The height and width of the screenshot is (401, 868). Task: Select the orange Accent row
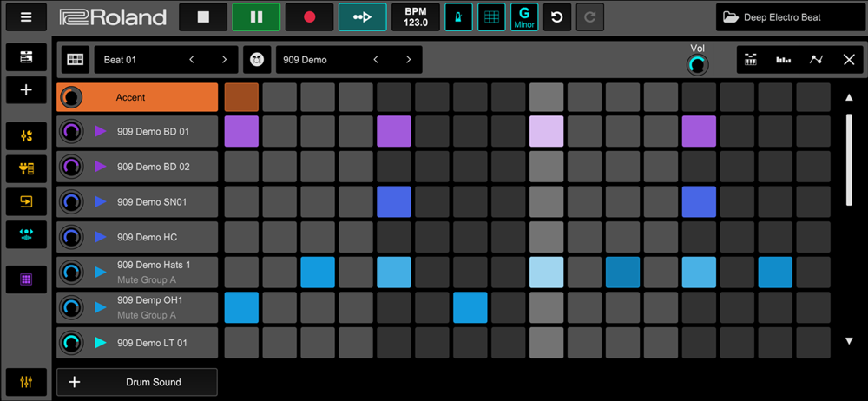click(137, 97)
